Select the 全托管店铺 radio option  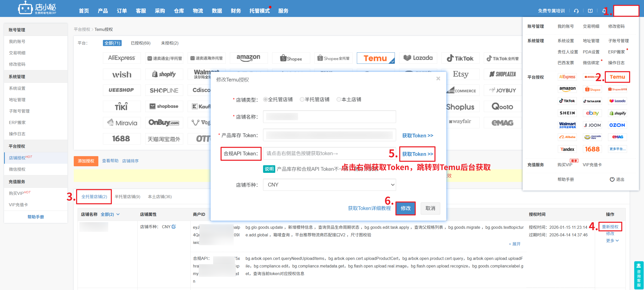265,99
